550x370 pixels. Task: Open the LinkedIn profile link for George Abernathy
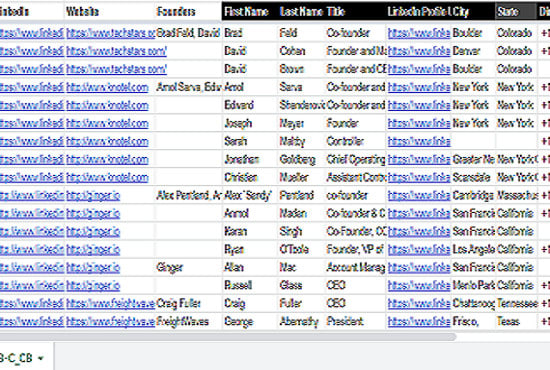coord(419,322)
